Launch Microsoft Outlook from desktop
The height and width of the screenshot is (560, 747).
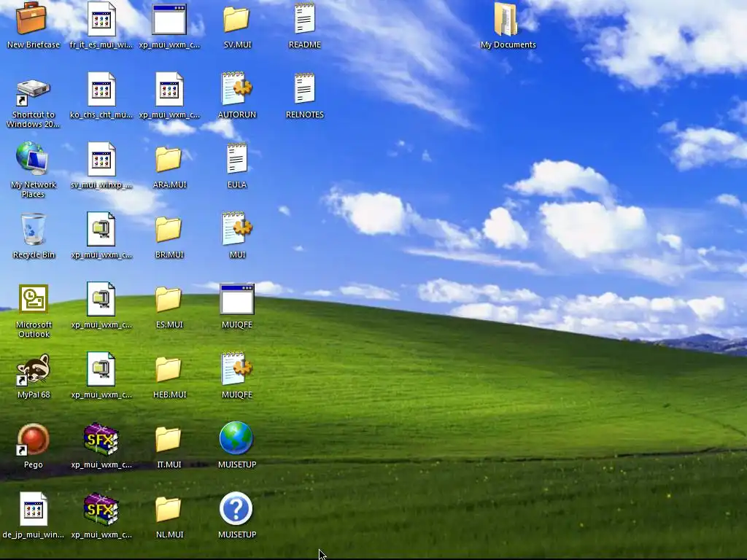34,299
